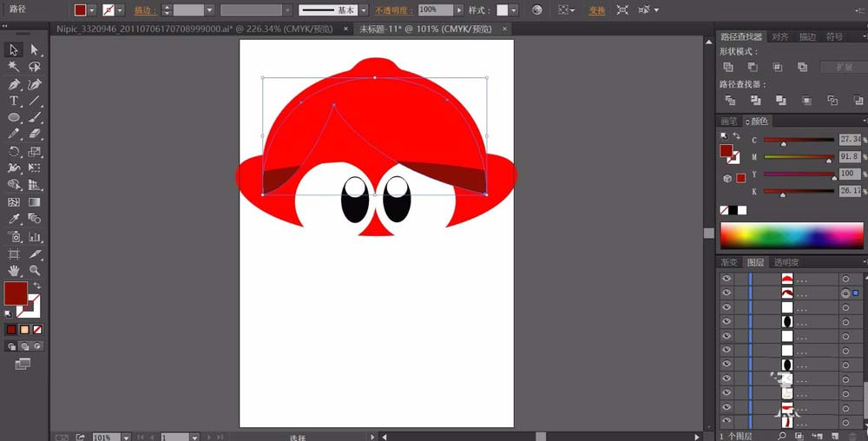The height and width of the screenshot is (441, 868).
Task: Select the Type tool
Action: tap(14, 101)
